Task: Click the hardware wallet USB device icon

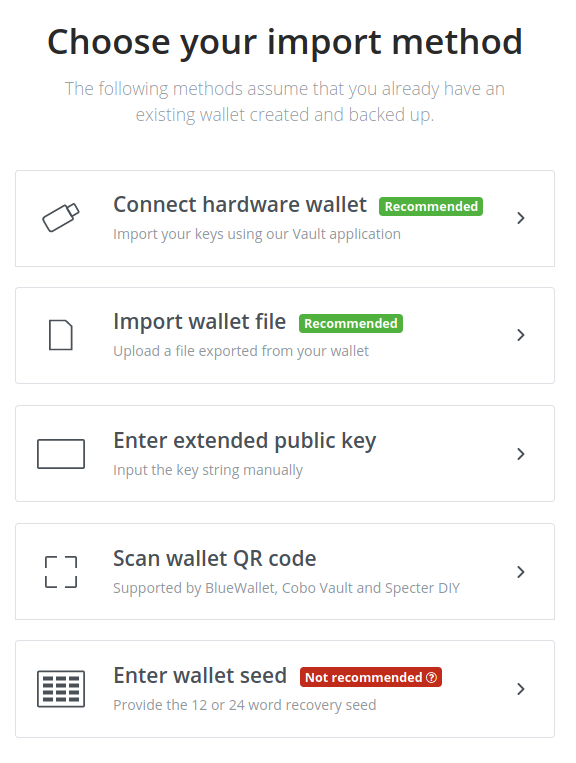Action: click(61, 218)
